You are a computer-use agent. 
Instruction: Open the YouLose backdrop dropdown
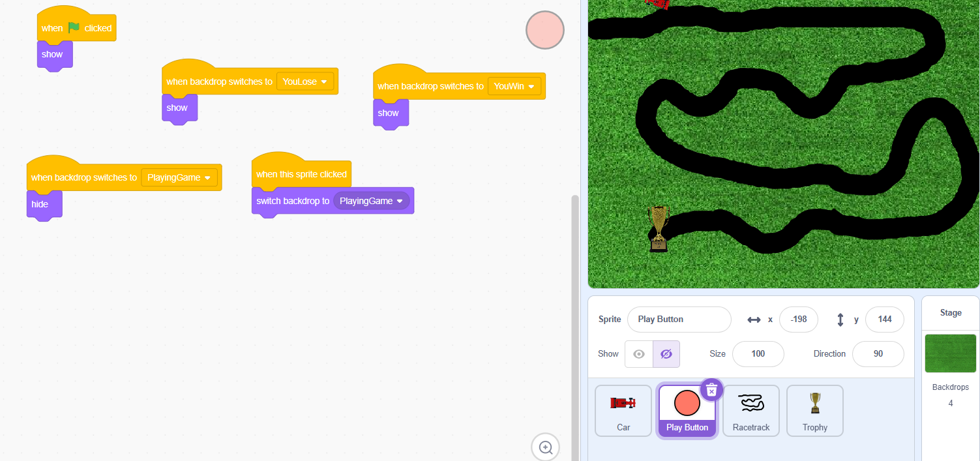point(305,82)
